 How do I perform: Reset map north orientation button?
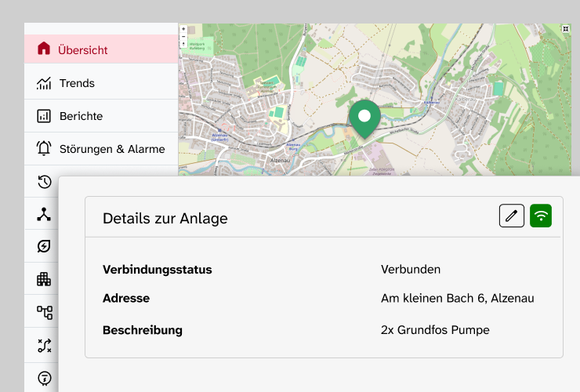click(183, 45)
